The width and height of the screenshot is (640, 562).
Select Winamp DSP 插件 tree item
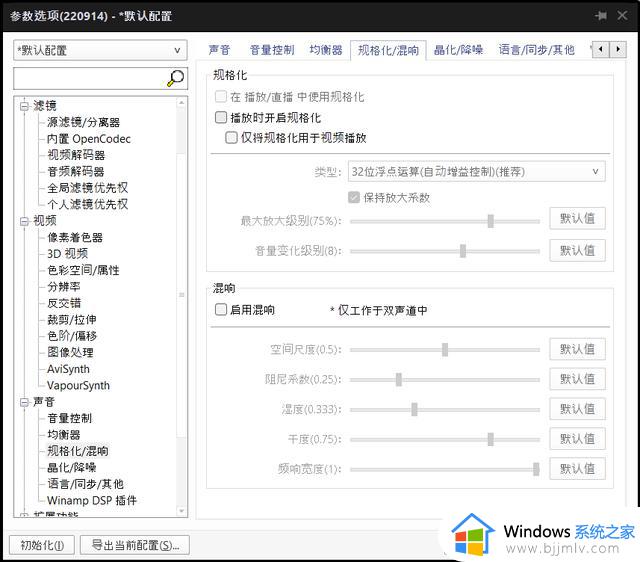click(92, 500)
